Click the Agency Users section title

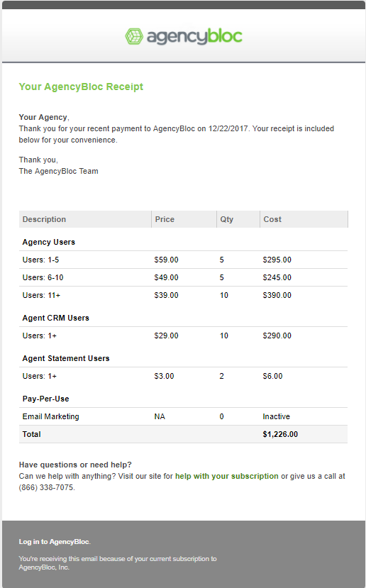[49, 242]
